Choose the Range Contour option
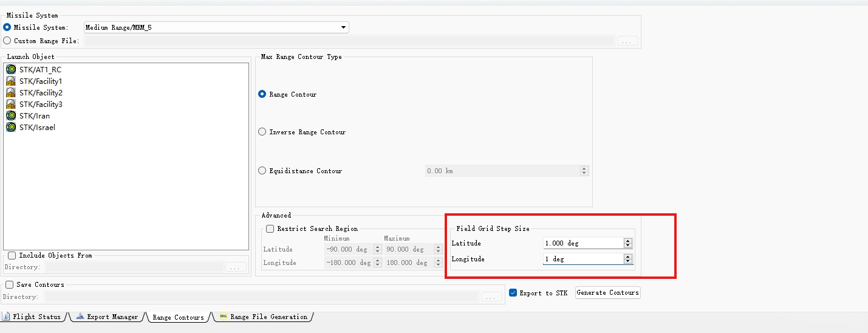 262,94
